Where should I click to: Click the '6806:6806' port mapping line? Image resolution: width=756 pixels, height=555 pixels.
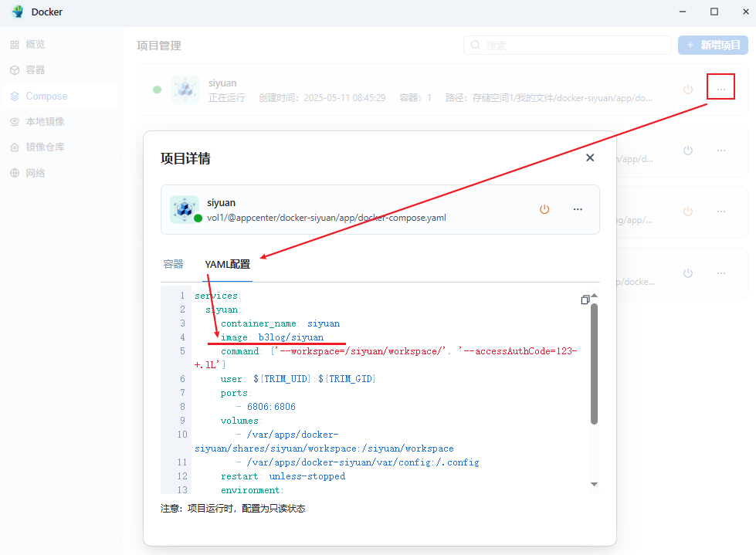pyautogui.click(x=271, y=407)
